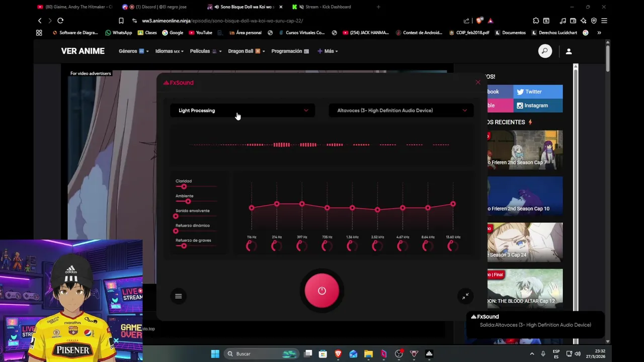The width and height of the screenshot is (644, 362).
Task: Click the 214 Hz frequency knob
Action: point(276,246)
